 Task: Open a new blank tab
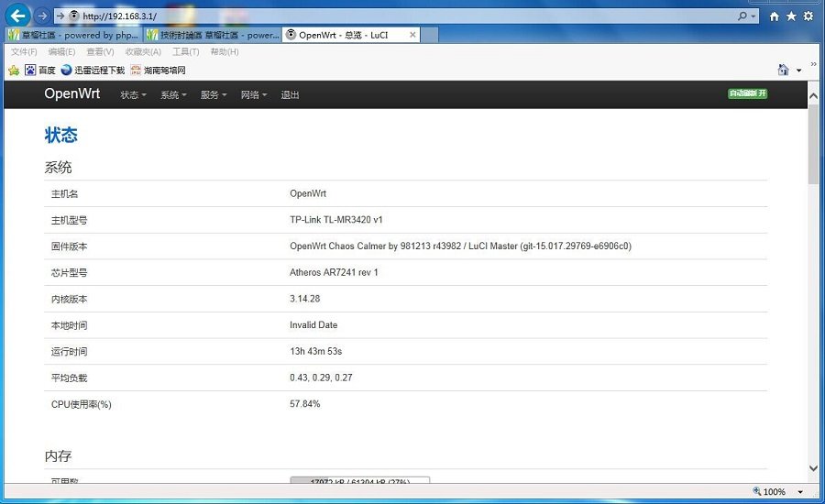[x=429, y=35]
